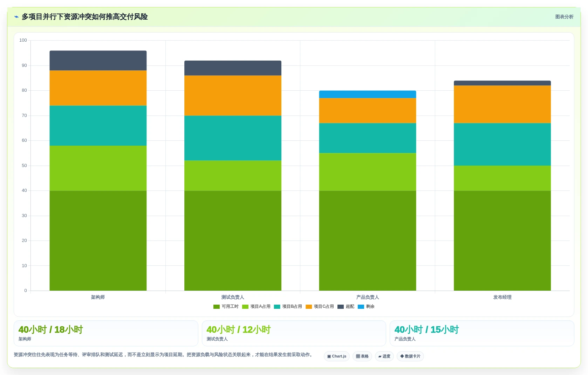Click the 表格 tag

[362, 356]
